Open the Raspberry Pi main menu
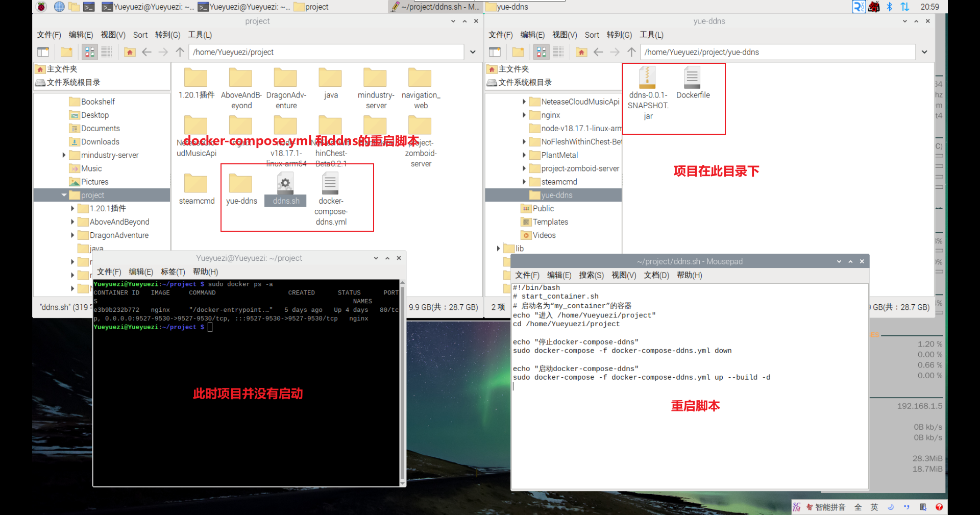The width and height of the screenshot is (980, 515). click(x=42, y=7)
